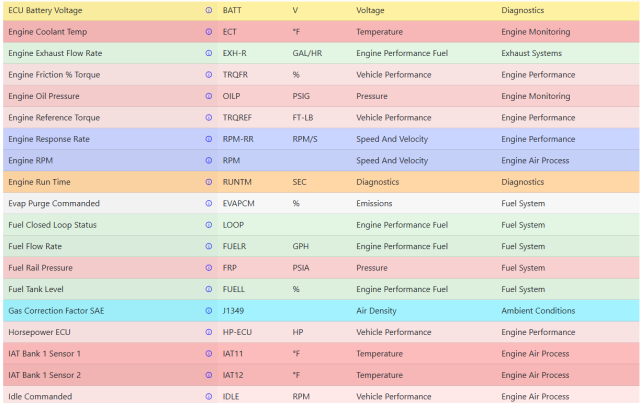640x403 pixels.
Task: Click info icon next to Engine Run Time
Action: (x=209, y=182)
